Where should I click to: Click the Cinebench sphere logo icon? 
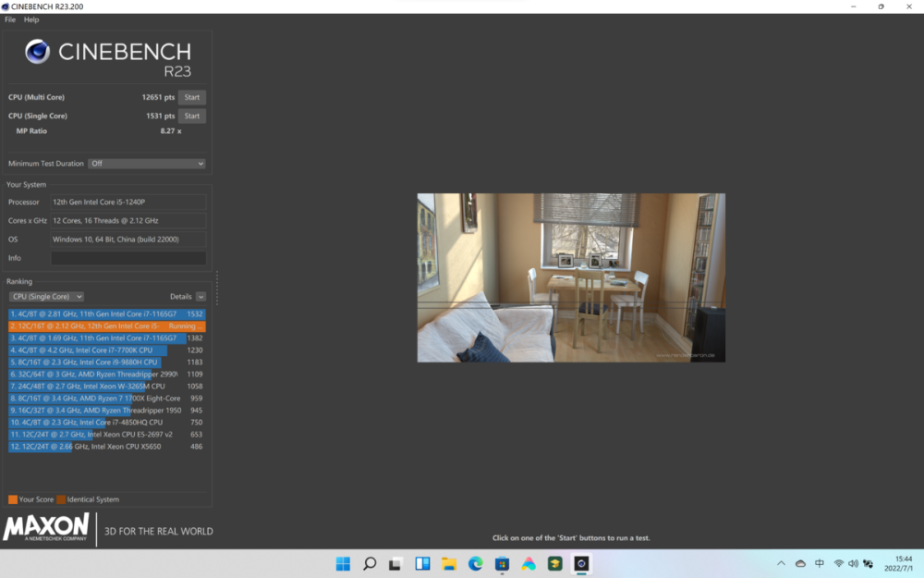37,51
